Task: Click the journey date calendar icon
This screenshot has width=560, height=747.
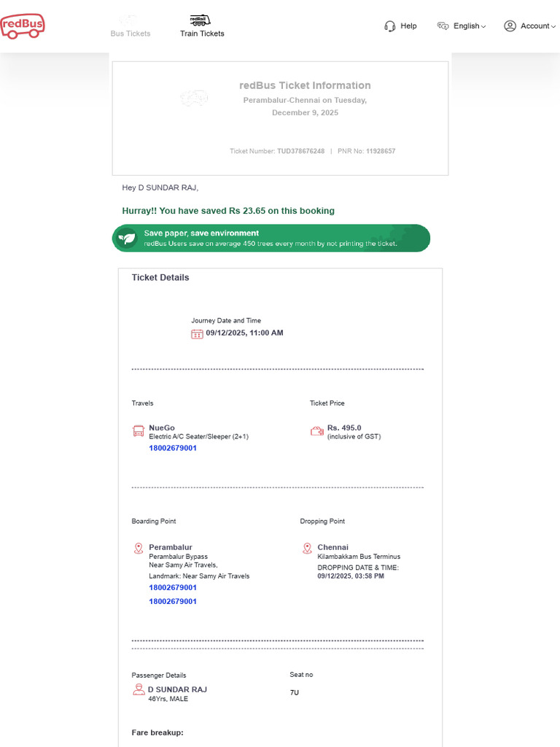Action: [197, 333]
